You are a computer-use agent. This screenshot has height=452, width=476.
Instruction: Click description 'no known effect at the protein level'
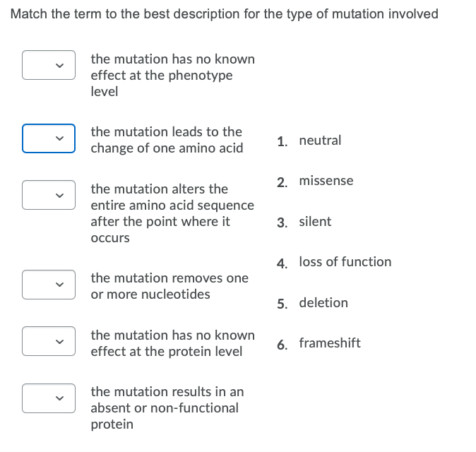[172, 343]
